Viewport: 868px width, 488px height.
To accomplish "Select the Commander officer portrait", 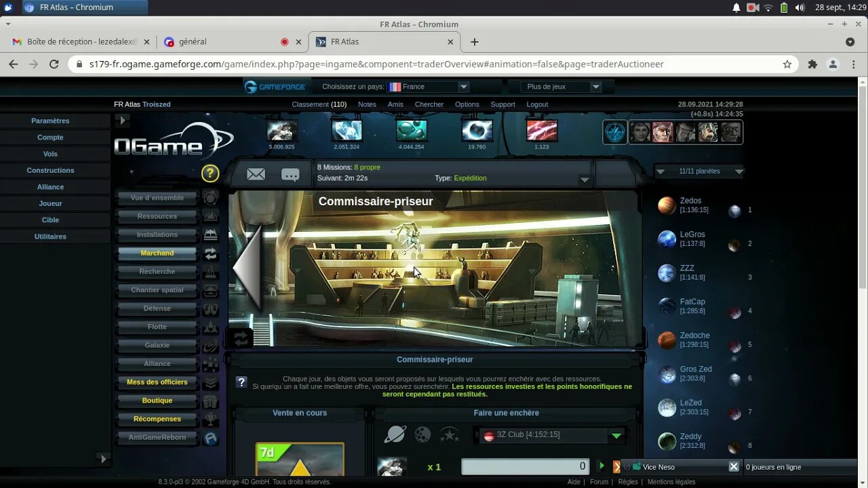I will pos(640,132).
